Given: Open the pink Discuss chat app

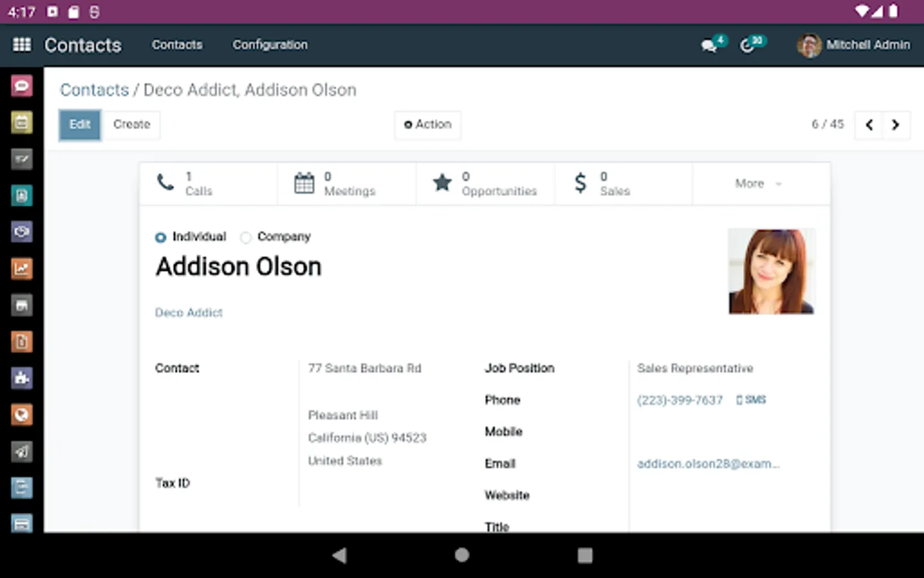Looking at the screenshot, I should (x=22, y=85).
